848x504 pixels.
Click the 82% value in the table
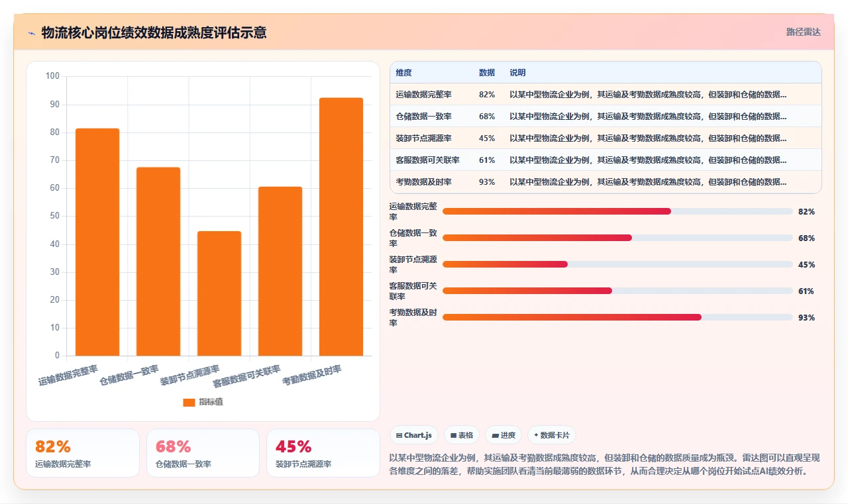click(487, 95)
